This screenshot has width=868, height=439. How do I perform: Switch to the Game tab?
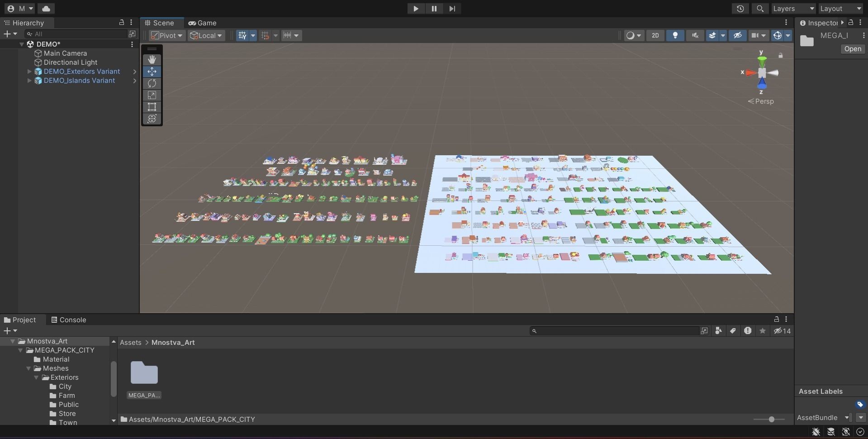(x=203, y=23)
